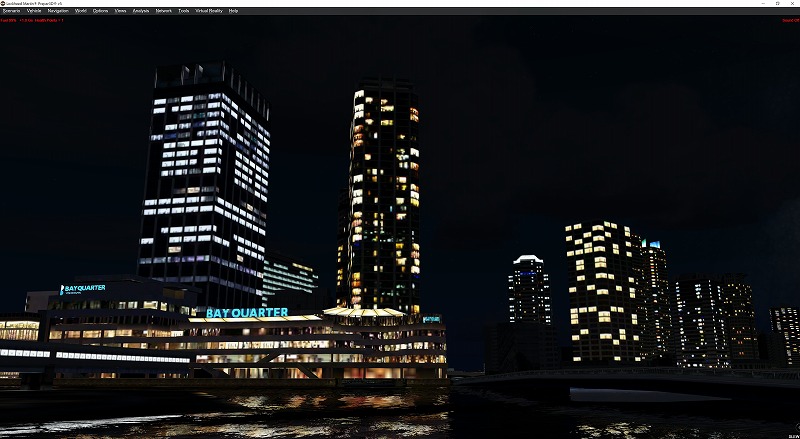Open the Navigation menu
Image resolution: width=800 pixels, height=439 pixels.
click(58, 11)
